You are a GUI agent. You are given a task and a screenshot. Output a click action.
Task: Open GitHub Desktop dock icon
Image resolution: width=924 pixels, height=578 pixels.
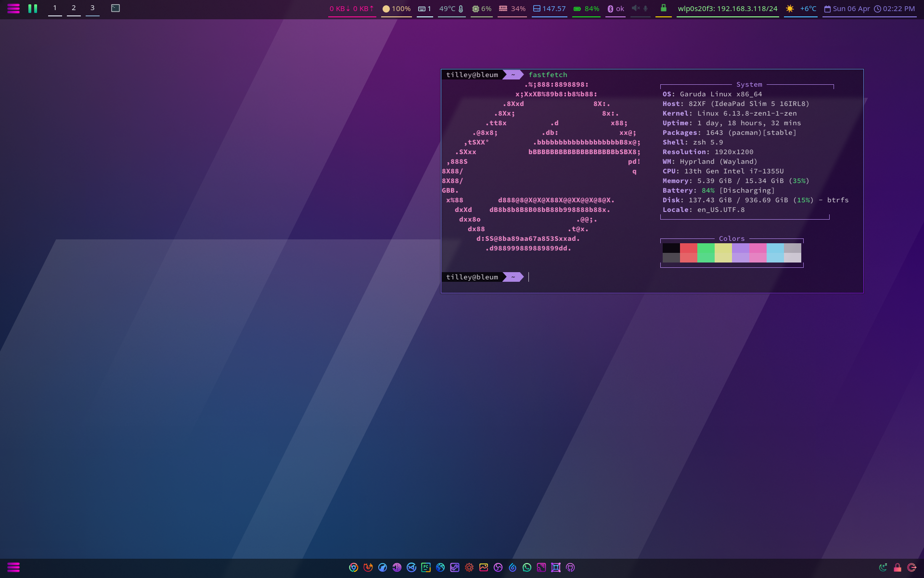570,567
